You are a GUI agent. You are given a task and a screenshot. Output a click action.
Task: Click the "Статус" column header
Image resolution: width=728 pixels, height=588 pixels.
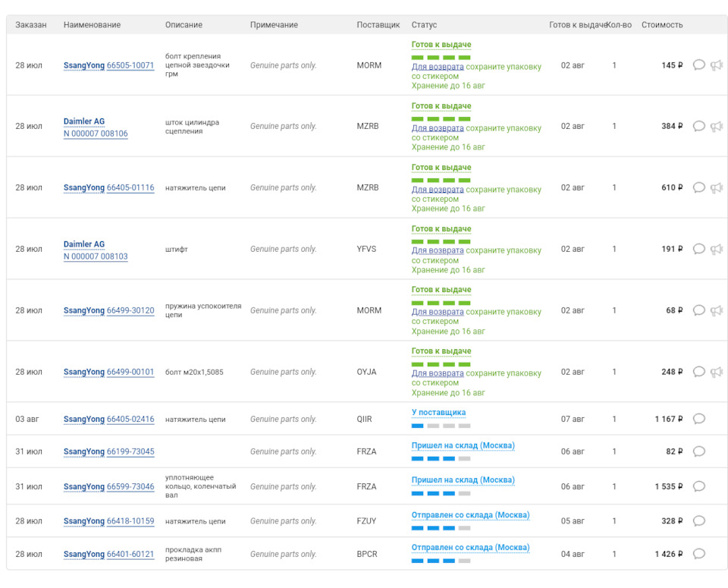[424, 25]
